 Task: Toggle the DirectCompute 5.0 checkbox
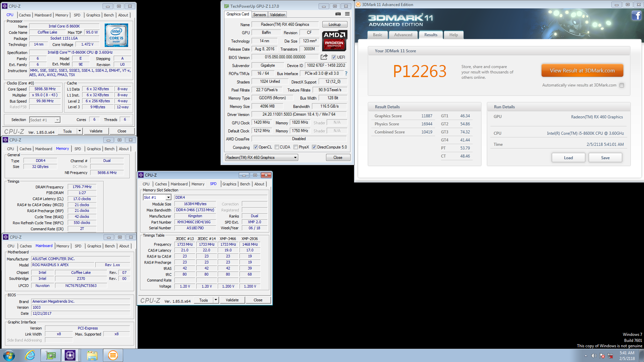coord(314,147)
